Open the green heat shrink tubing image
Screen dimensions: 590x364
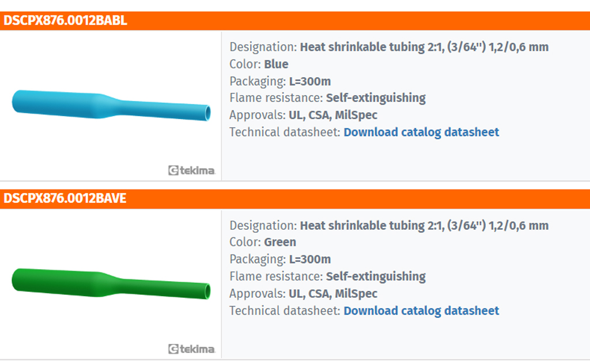[111, 284]
